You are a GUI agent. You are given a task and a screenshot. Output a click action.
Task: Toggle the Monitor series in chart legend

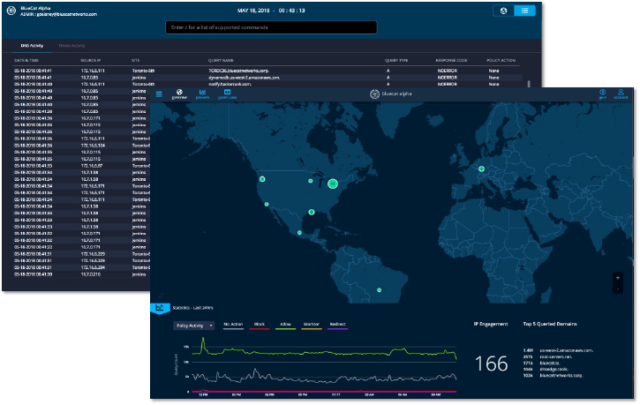pyautogui.click(x=312, y=326)
